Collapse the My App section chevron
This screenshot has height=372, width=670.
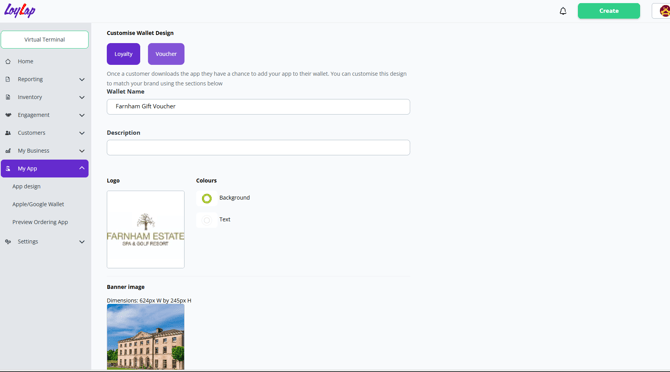[82, 168]
